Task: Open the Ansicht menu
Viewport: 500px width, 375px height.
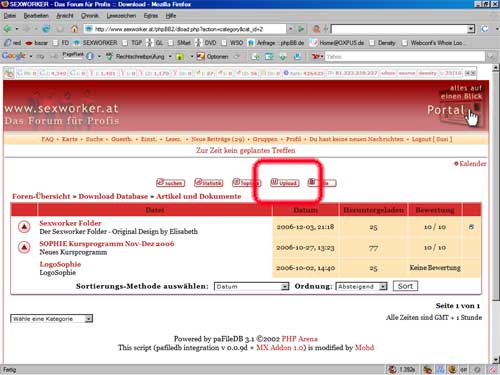Action: (x=65, y=15)
